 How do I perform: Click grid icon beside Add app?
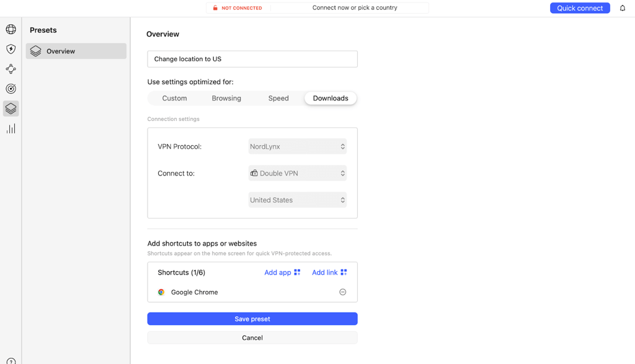(297, 272)
